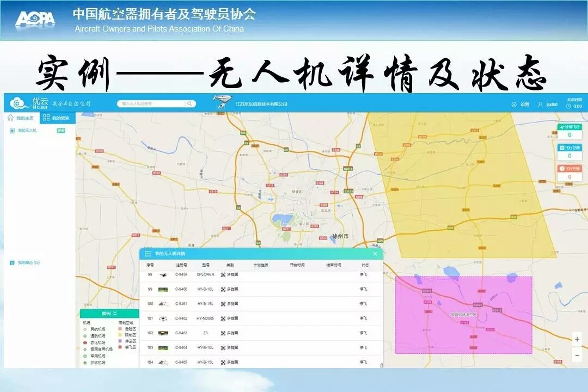Focus the UAV registration number search field
The width and height of the screenshot is (588, 392).
tap(152, 103)
